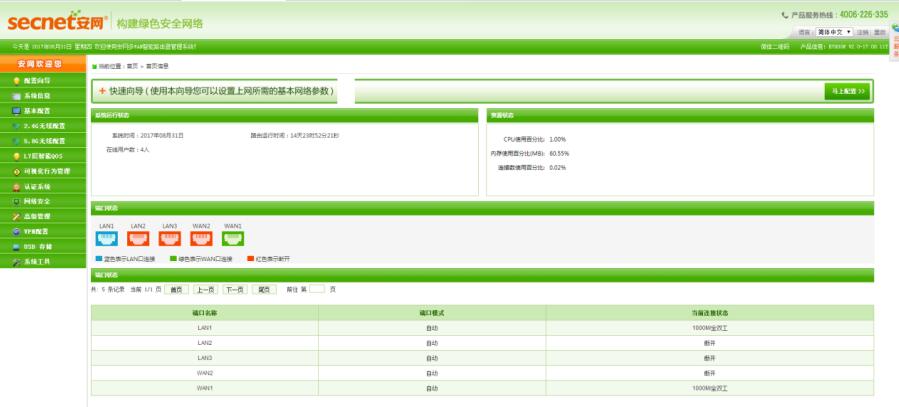The height and width of the screenshot is (407, 899).
Task: Open 基本配置 sidebar menu
Action: coord(43,111)
